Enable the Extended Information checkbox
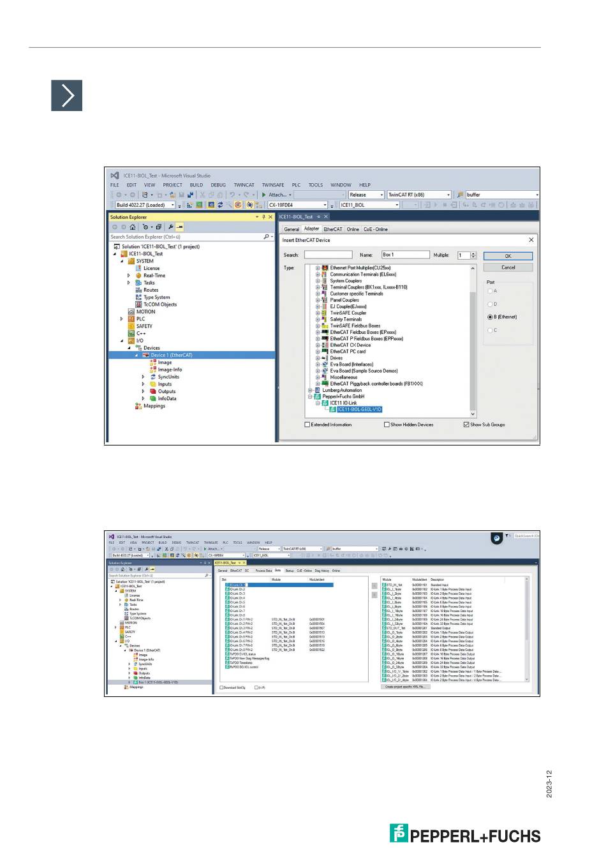The width and height of the screenshot is (606, 868). [307, 424]
